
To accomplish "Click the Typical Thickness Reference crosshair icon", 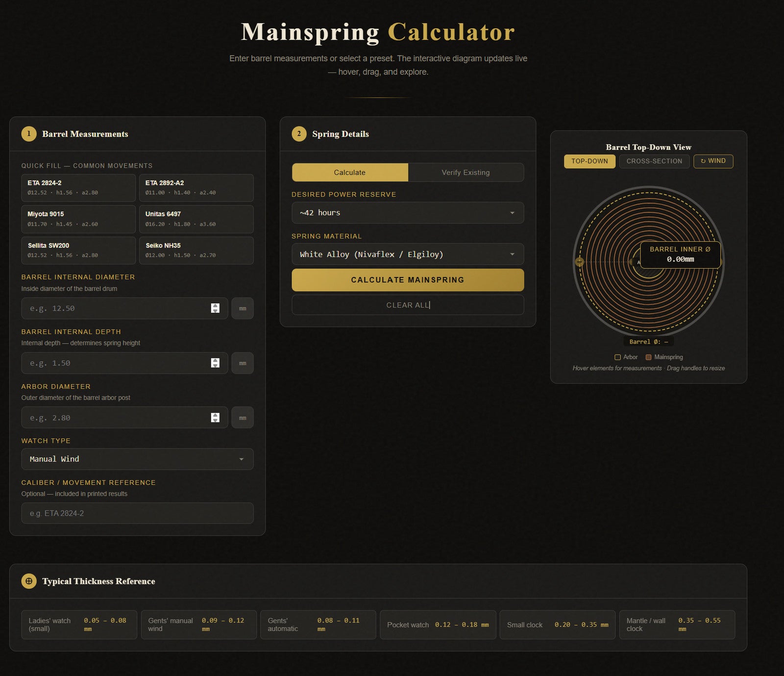I will click(x=29, y=581).
